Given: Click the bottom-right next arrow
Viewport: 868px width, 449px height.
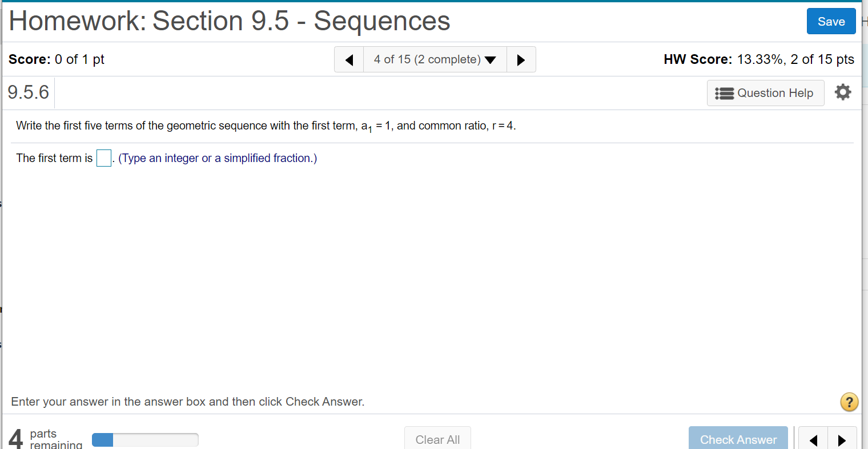Looking at the screenshot, I should pyautogui.click(x=842, y=440).
